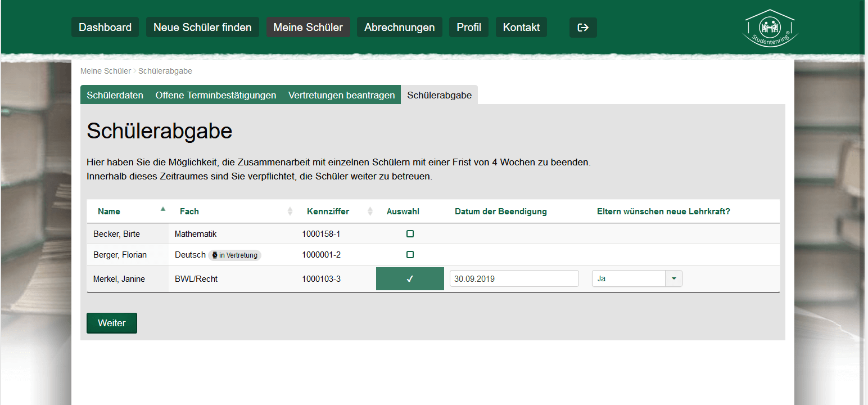The image size is (868, 405).
Task: Navigate to Neue Schüler finden
Action: tap(202, 27)
